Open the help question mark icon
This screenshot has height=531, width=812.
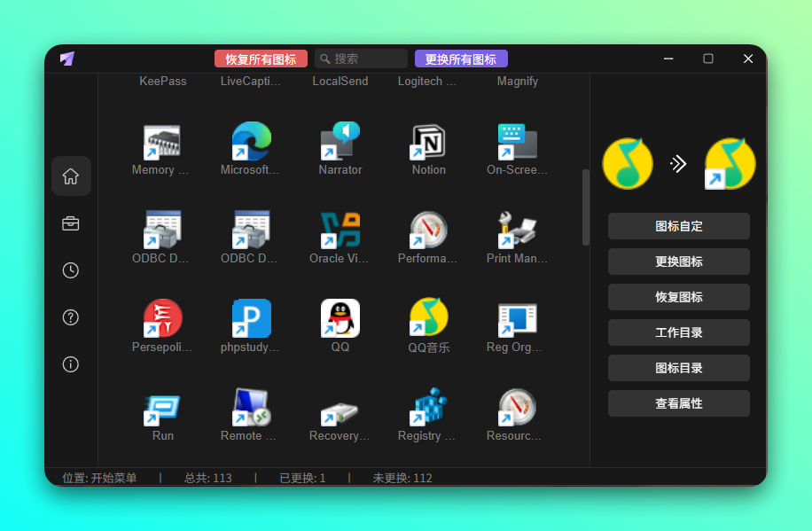point(71,317)
